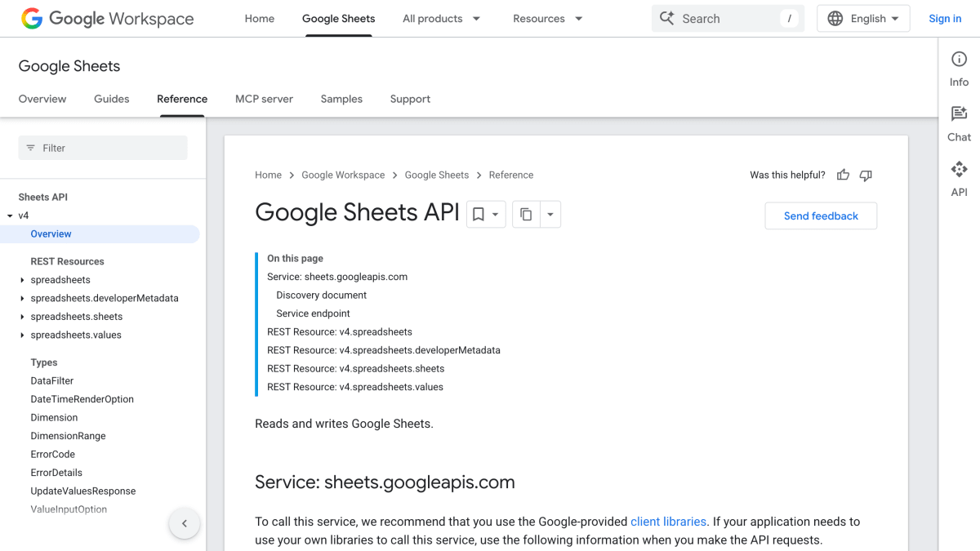
Task: Click the Send feedback button
Action: pos(821,216)
